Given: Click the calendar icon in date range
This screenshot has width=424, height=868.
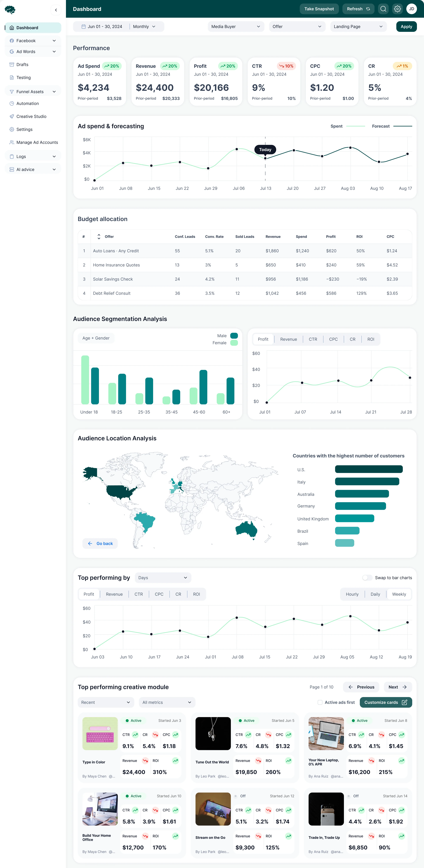Looking at the screenshot, I should pos(83,27).
